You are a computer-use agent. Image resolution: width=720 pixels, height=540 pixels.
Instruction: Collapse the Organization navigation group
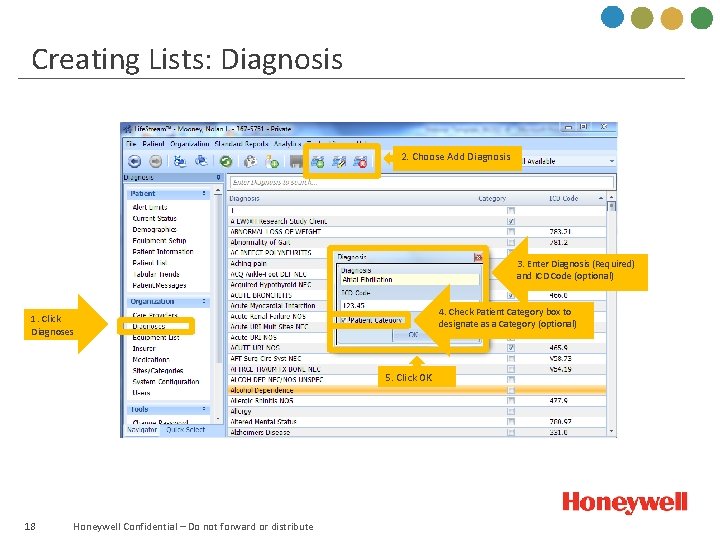point(204,302)
